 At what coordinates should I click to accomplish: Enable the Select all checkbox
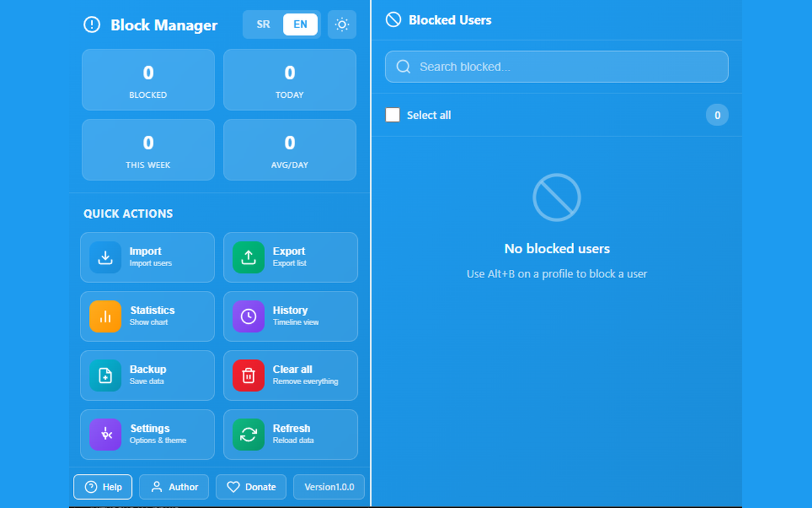pyautogui.click(x=393, y=115)
